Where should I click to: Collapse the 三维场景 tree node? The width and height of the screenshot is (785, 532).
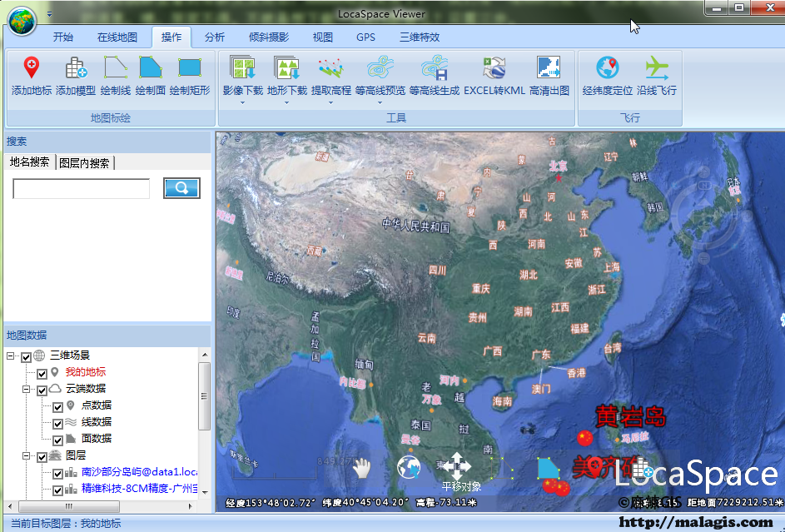click(11, 355)
